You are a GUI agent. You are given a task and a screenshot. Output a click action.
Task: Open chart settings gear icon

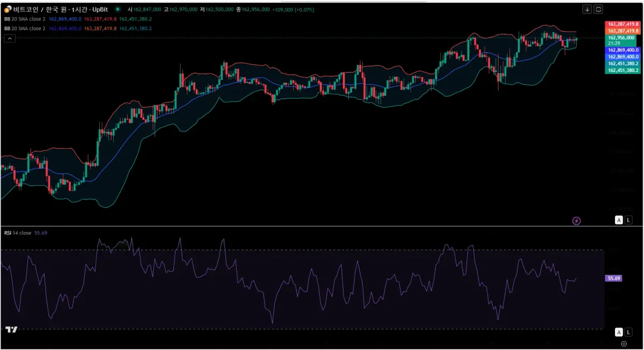click(624, 344)
